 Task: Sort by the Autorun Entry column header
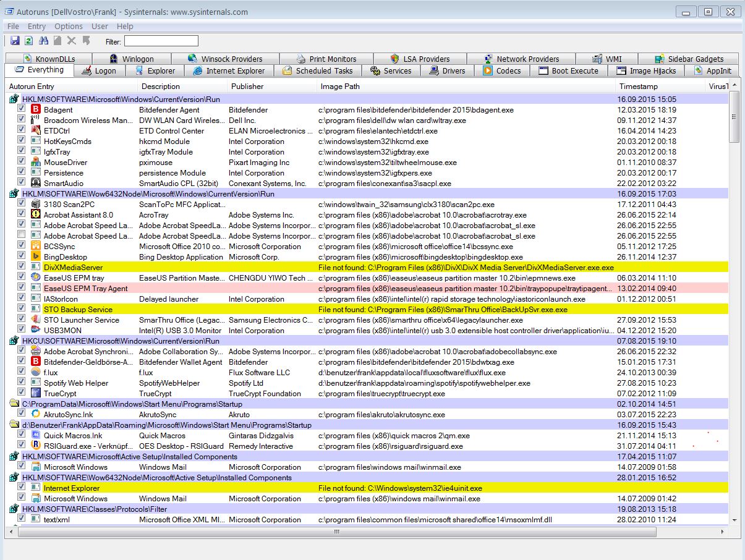point(72,87)
